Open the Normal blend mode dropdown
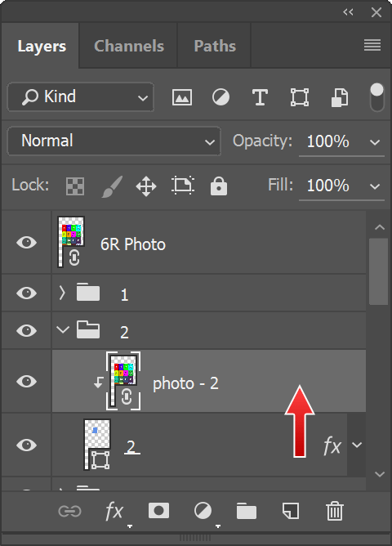 (x=114, y=141)
